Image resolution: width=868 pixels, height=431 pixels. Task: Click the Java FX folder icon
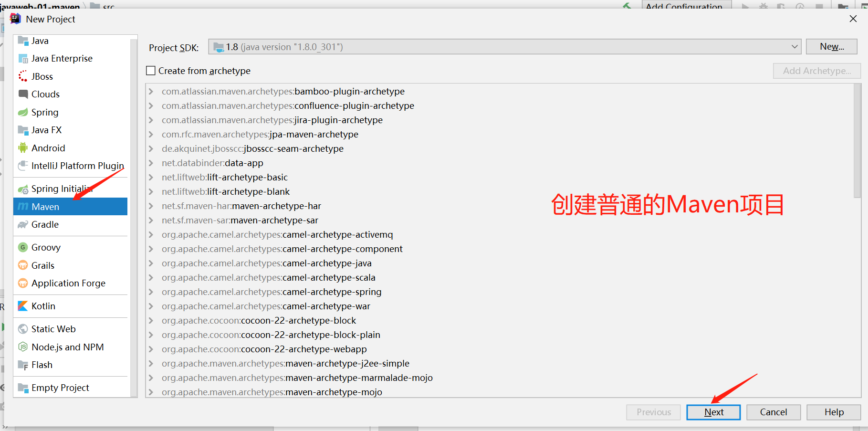(23, 130)
